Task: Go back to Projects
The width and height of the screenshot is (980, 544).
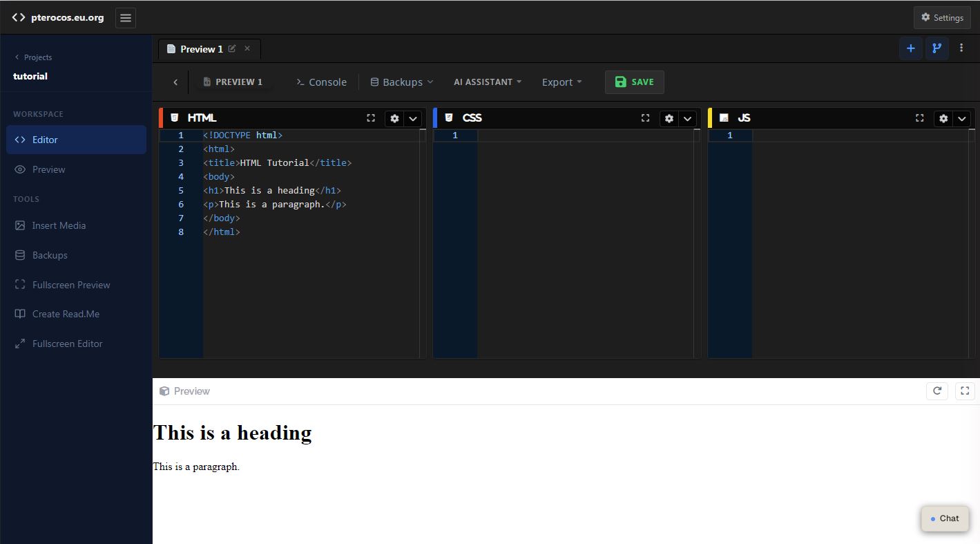Action: [33, 57]
